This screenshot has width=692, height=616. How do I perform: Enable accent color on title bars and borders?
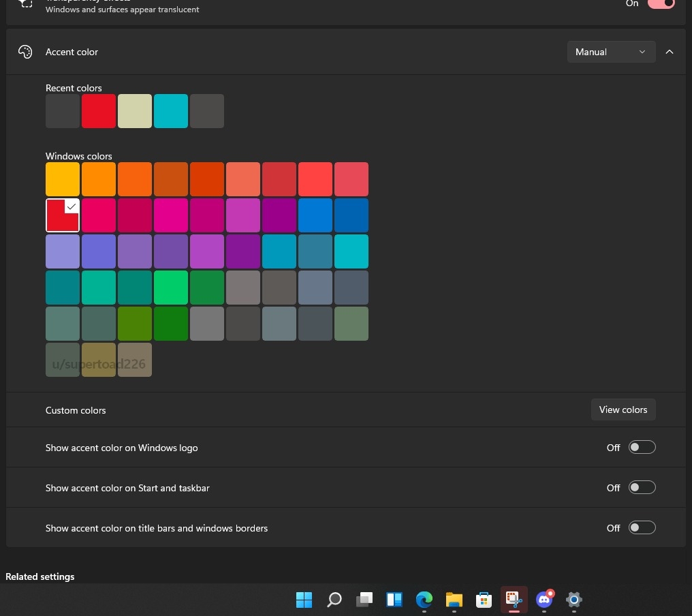641,527
